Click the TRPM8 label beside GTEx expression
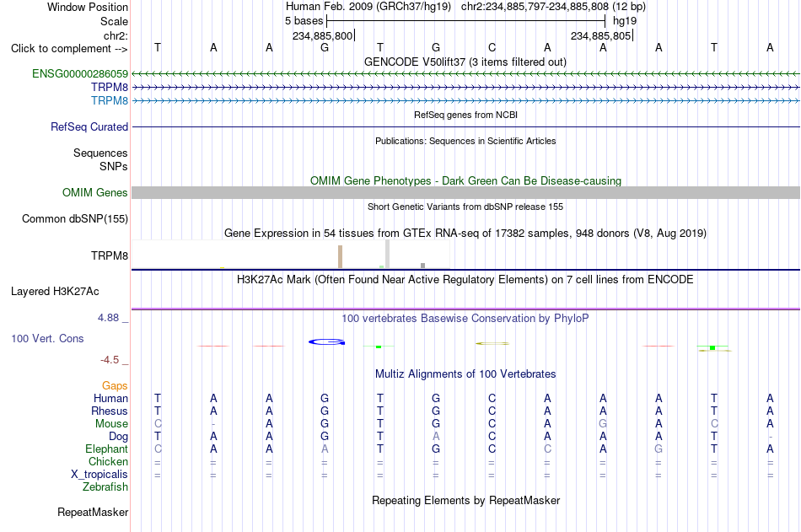This screenshot has width=801, height=532. coord(110,255)
